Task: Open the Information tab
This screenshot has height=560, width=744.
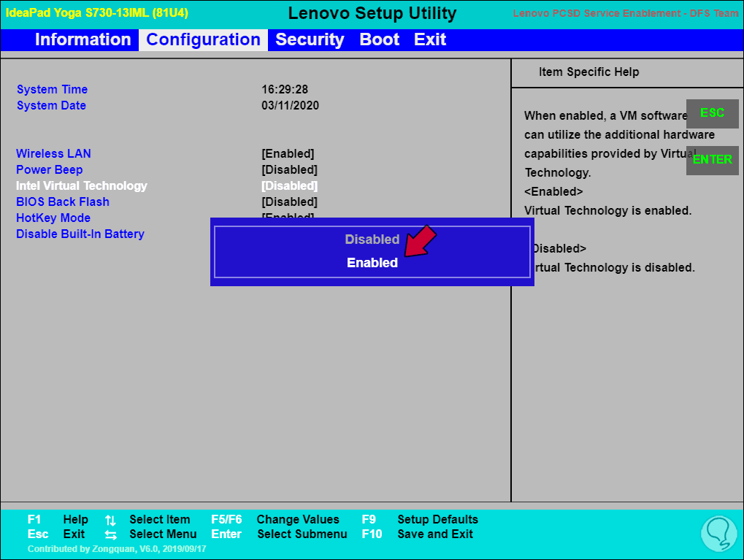Action: 83,40
